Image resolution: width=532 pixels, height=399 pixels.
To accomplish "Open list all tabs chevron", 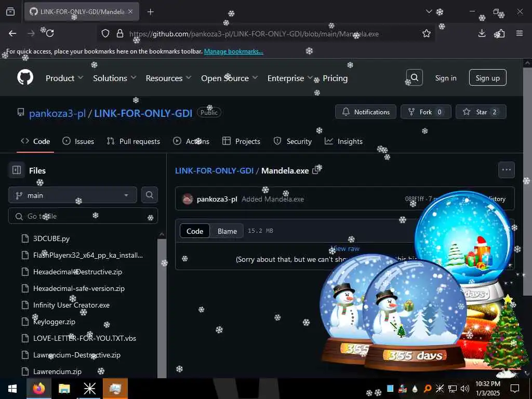I will (429, 11).
